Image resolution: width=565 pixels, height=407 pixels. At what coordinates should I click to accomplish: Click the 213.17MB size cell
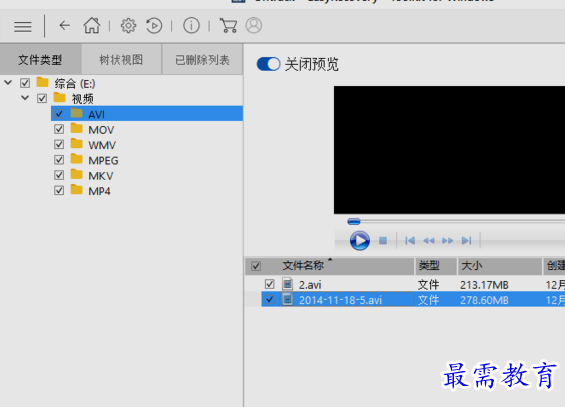click(x=484, y=285)
